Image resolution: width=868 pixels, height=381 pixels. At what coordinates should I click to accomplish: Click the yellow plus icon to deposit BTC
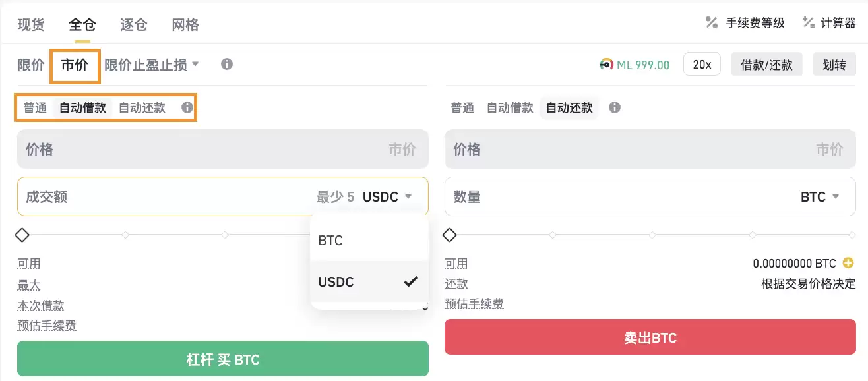coord(848,263)
